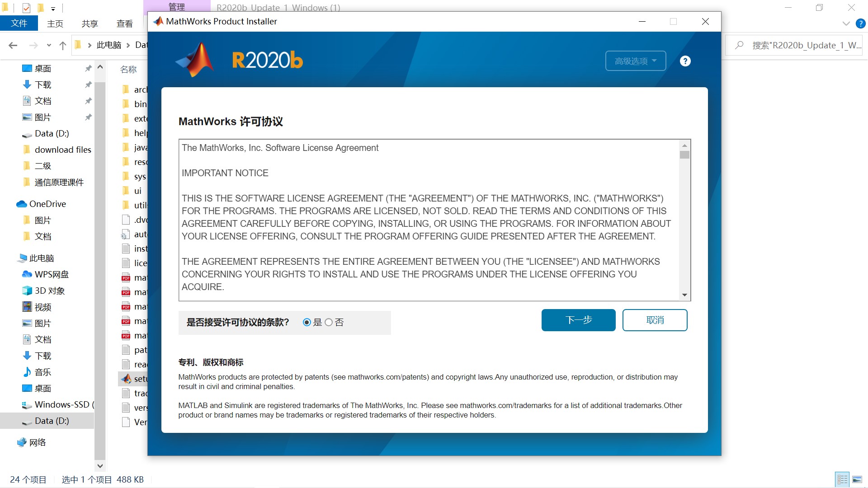Open the 高级选项 dropdown

point(635,61)
